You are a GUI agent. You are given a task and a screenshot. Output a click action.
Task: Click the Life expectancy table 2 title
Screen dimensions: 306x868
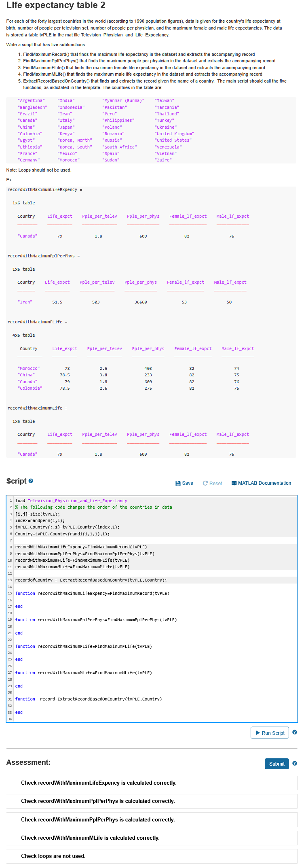pyautogui.click(x=56, y=5)
